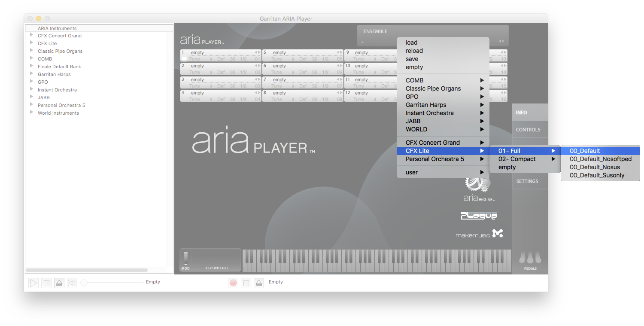Screen dimensions: 644x326
Task: Select 00_Default_Nosoftped preset
Action: [x=600, y=159]
